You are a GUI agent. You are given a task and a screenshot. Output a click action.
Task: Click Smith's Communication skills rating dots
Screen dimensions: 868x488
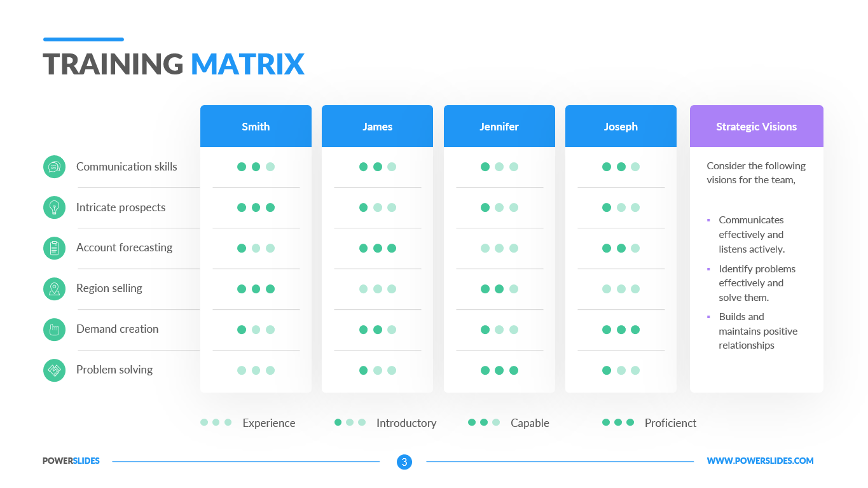click(x=256, y=167)
